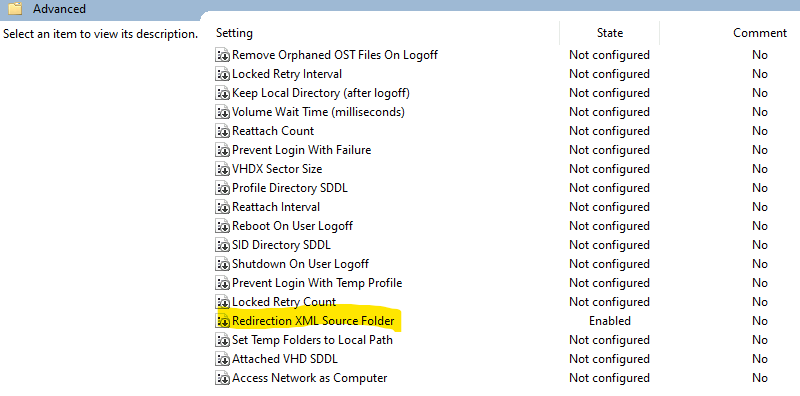Viewport: 800px width, 396px height.
Task: Click the icon beside Remove Orphaned OST Files
Action: (x=222, y=55)
